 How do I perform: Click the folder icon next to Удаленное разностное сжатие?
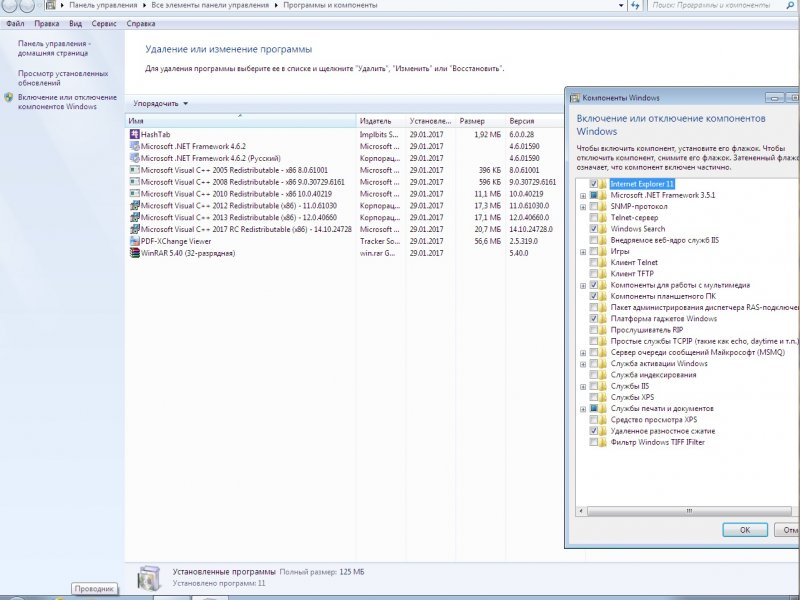[603, 431]
